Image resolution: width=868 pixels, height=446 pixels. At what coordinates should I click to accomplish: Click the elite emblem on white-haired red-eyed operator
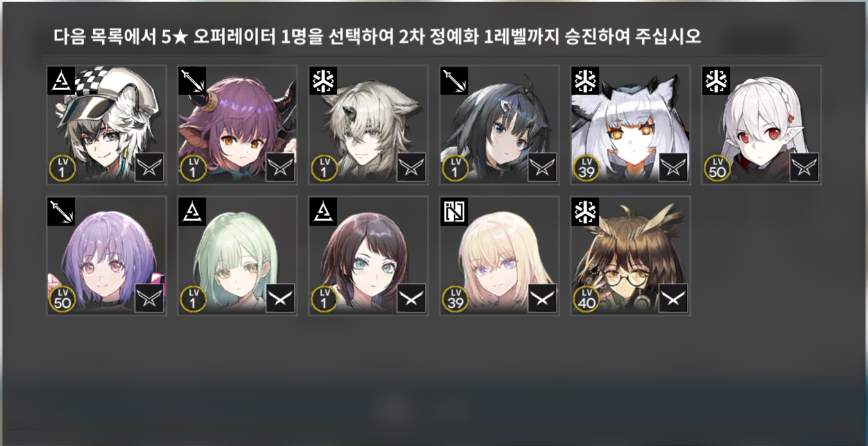pos(804,168)
